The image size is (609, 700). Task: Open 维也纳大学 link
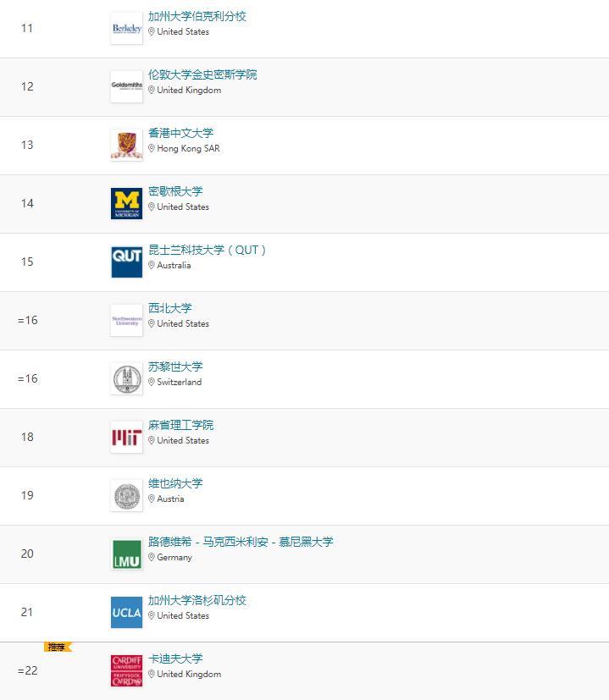coord(175,484)
